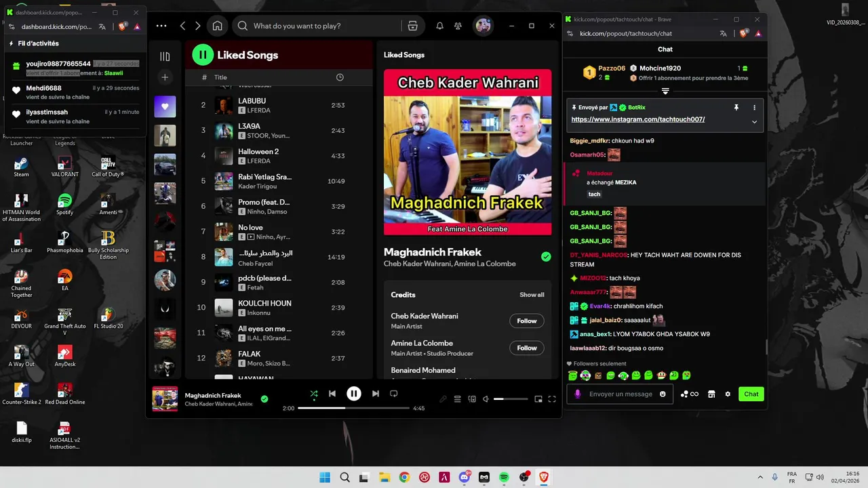Click the purple microphone icon in chat input

578,394
